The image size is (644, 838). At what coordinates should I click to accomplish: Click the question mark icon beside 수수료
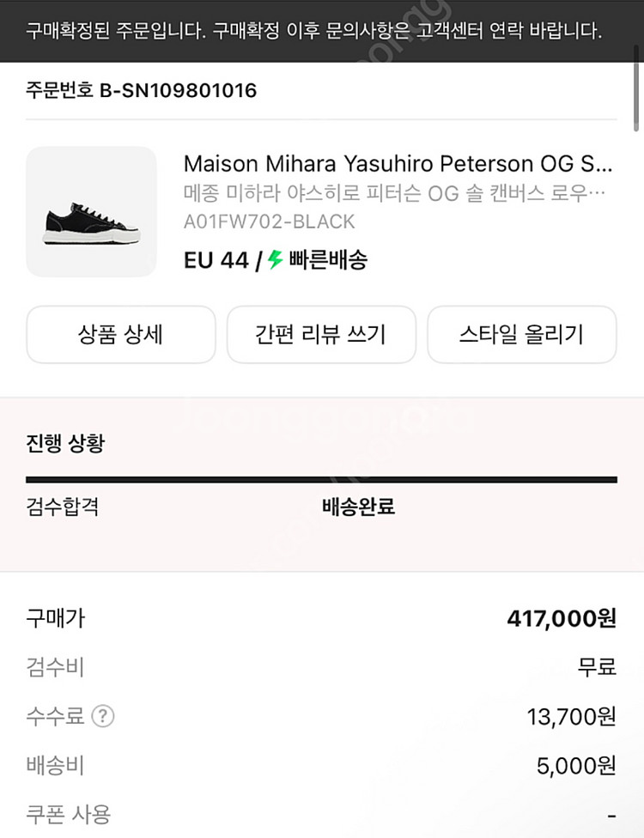(x=103, y=716)
